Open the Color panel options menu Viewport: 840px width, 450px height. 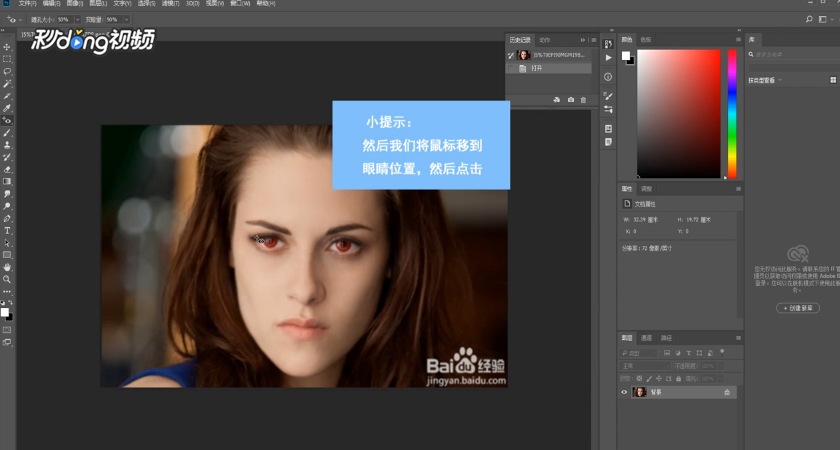pos(738,40)
